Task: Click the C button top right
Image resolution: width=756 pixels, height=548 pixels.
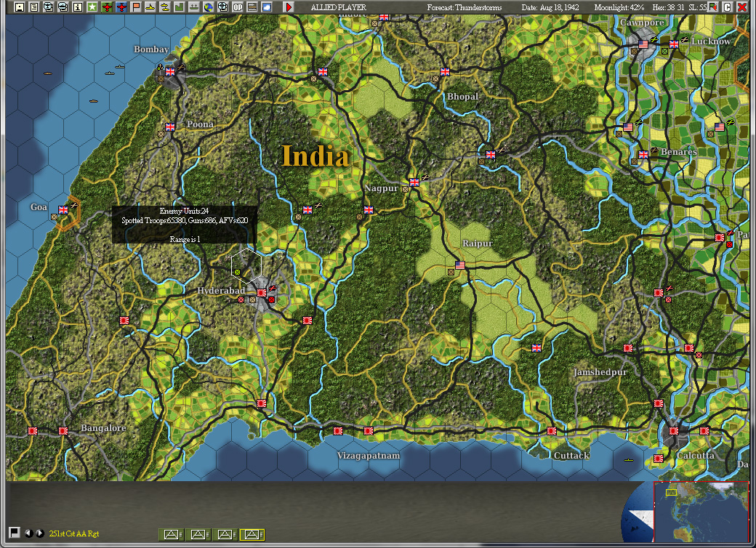Action: click(x=727, y=7)
